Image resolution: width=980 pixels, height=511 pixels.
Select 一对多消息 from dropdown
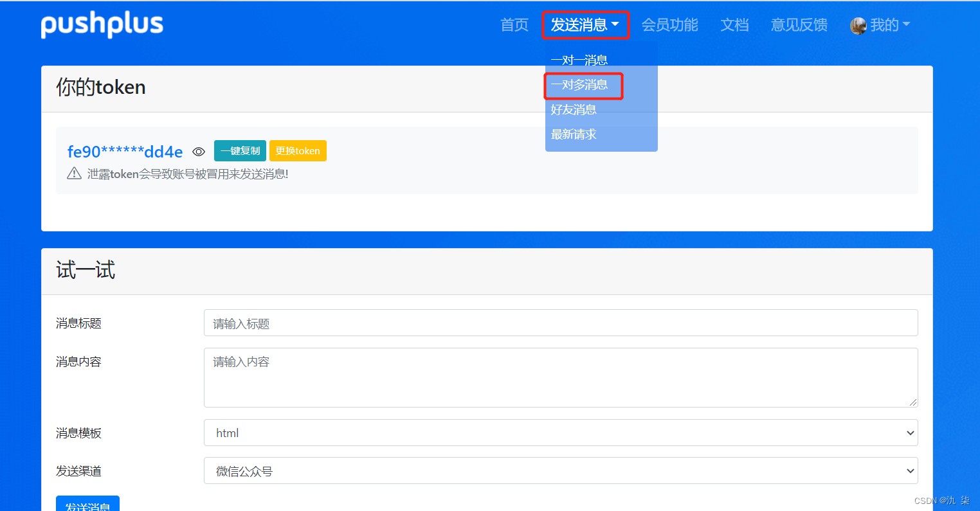(x=579, y=85)
